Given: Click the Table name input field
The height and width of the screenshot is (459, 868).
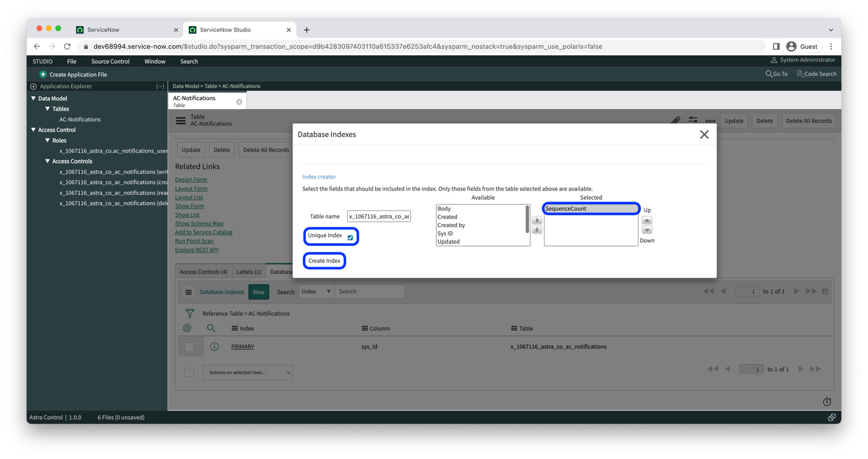Looking at the screenshot, I should (x=379, y=216).
